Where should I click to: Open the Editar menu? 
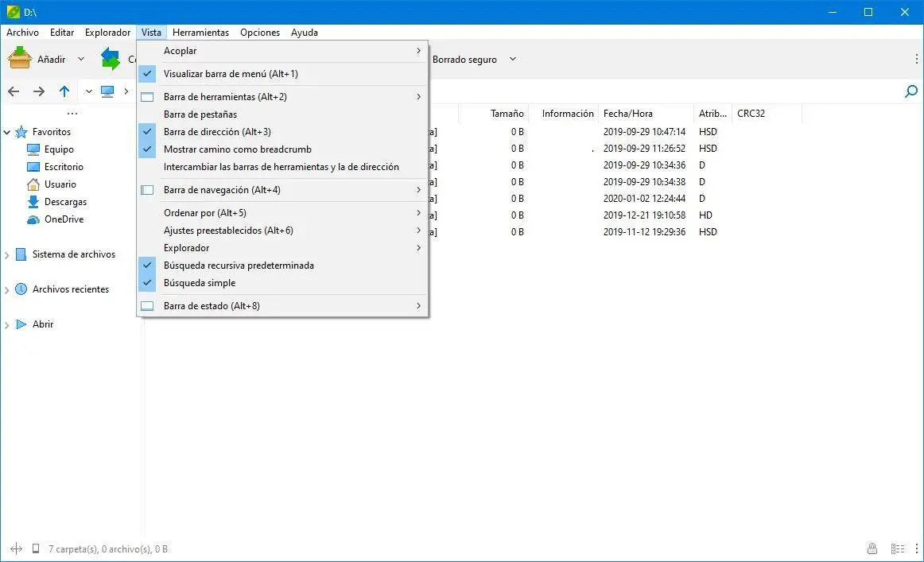pos(62,33)
